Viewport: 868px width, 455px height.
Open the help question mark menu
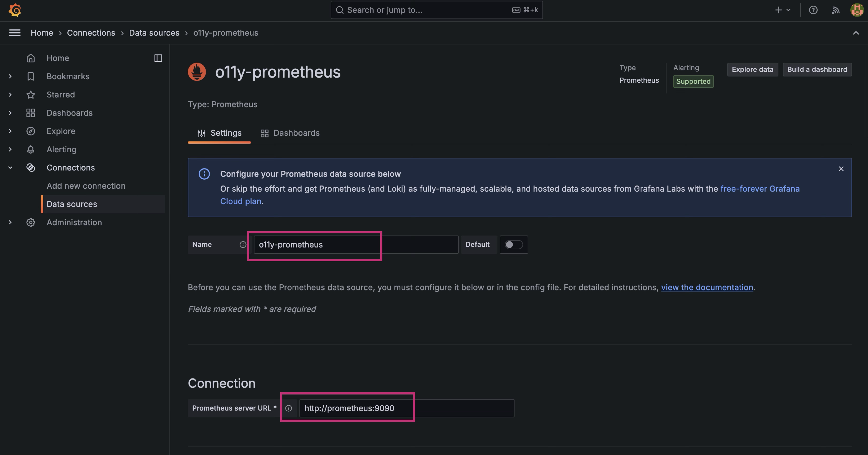coord(813,10)
